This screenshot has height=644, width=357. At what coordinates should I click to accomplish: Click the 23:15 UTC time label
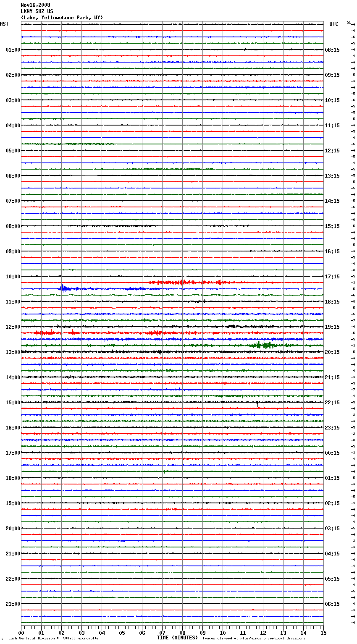coord(332,428)
